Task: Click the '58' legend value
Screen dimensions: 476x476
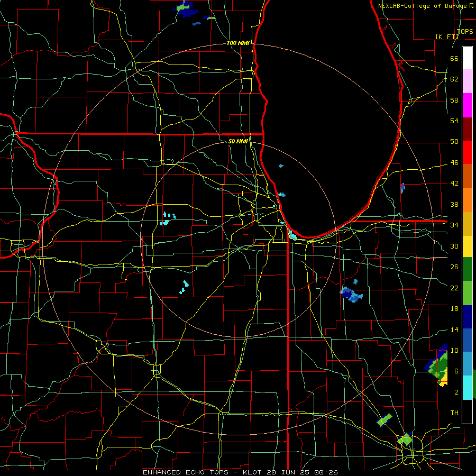Action: tap(454, 100)
